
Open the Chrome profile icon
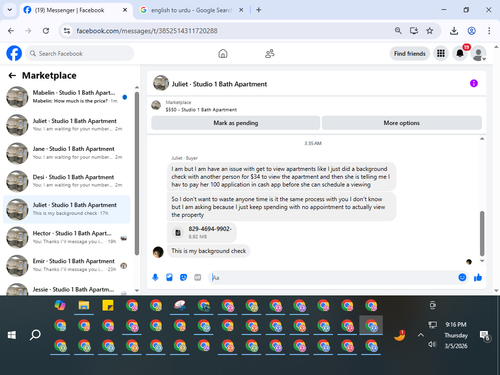(471, 31)
